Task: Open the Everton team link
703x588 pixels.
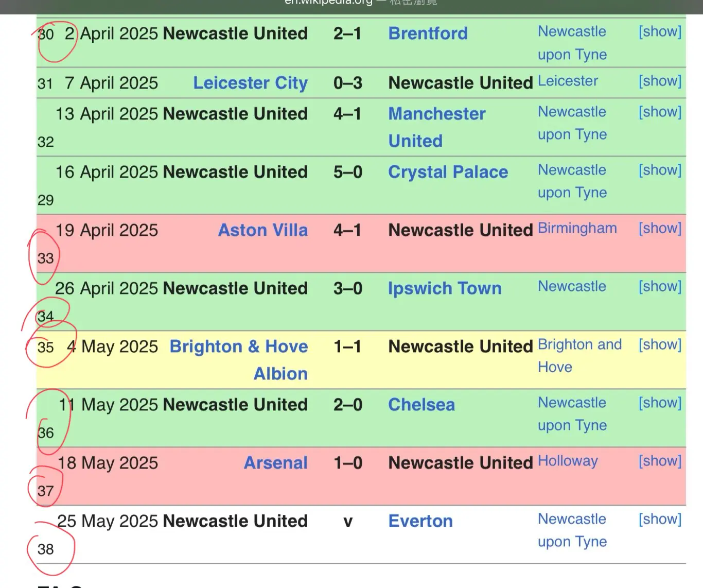Action: 420,521
